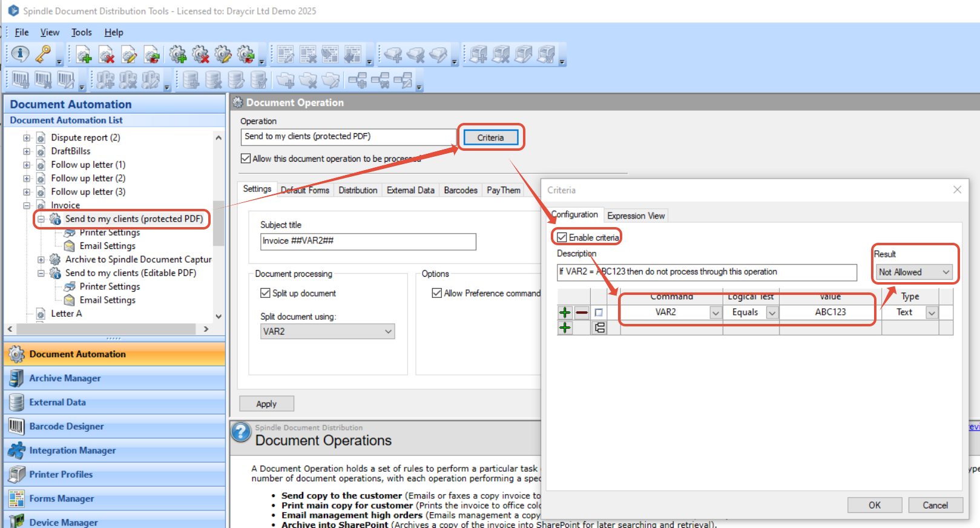Toggle Allow this document operation to be processed
The width and height of the screenshot is (980, 528).
[x=246, y=159]
